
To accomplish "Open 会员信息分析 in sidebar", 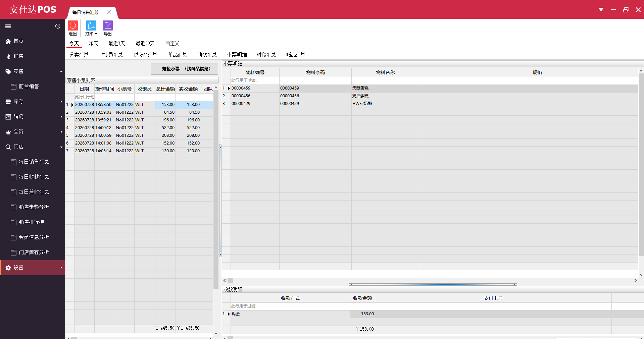I will [x=33, y=237].
